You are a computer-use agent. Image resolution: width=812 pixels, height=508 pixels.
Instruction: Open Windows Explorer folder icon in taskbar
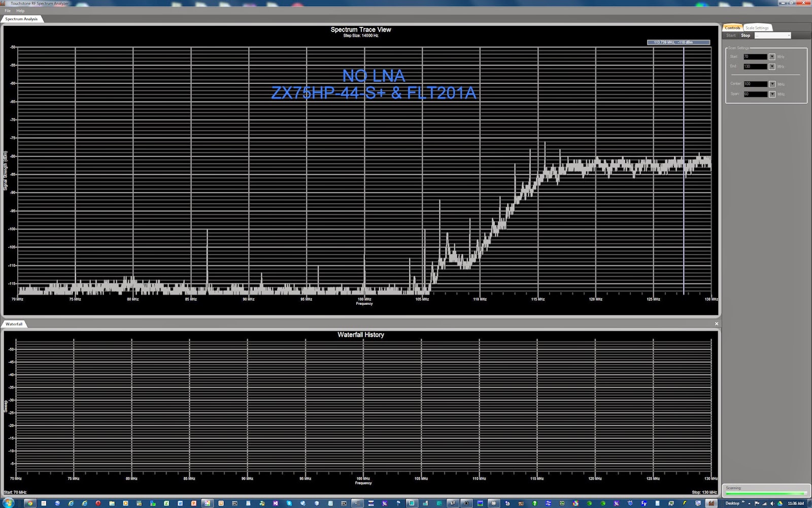[x=112, y=503]
